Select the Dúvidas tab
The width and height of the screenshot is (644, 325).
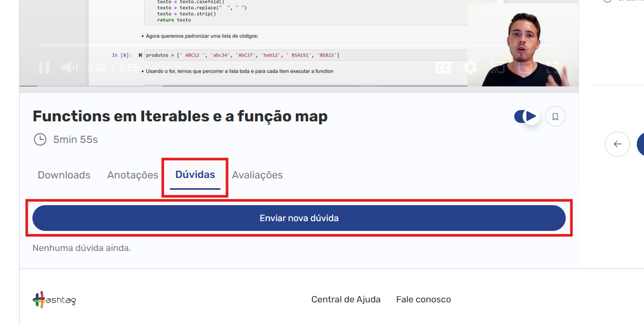[x=195, y=175]
